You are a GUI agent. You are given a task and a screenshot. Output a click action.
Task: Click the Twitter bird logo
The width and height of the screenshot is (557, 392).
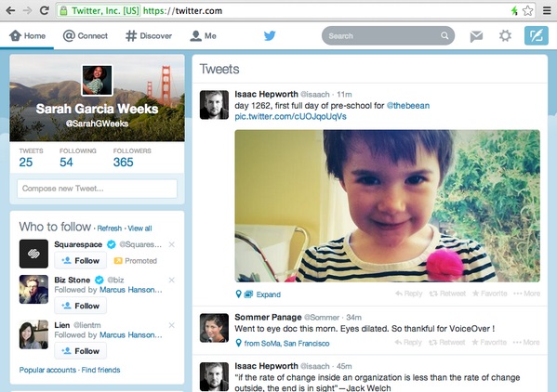point(270,36)
